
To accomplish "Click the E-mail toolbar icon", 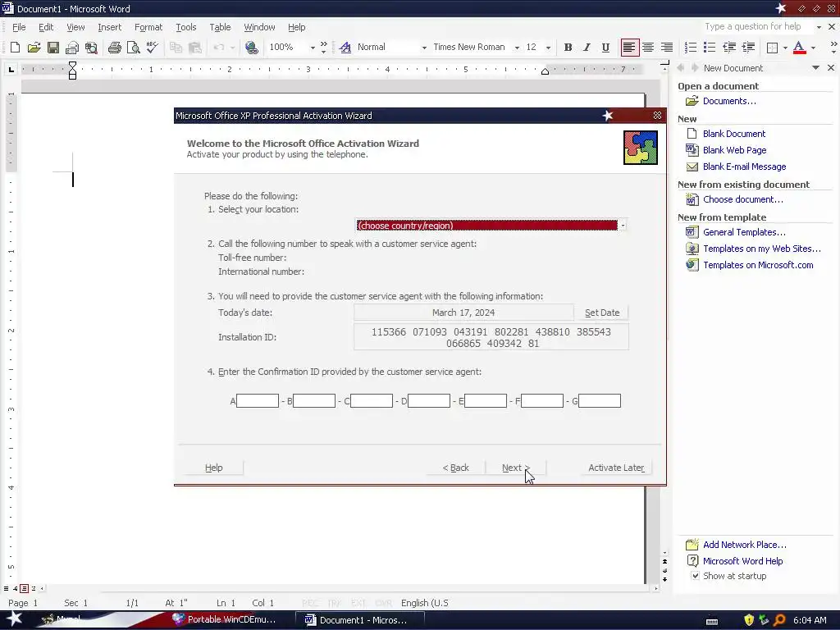I will [72, 48].
